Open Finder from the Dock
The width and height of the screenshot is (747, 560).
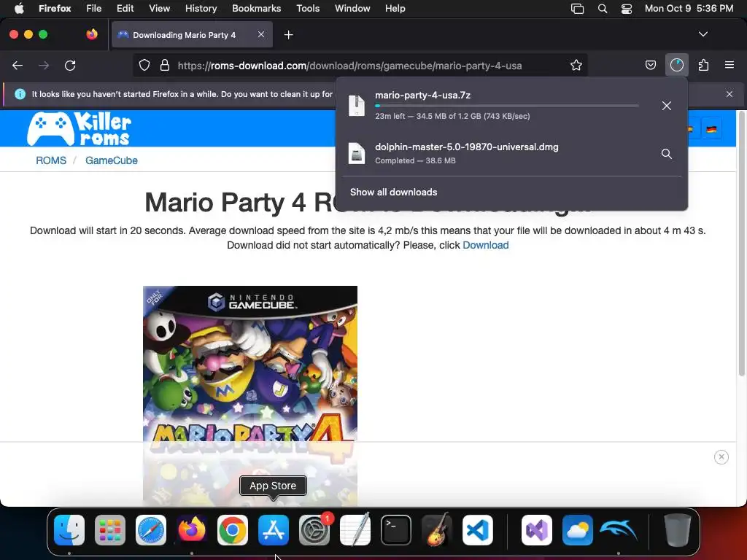tap(69, 530)
